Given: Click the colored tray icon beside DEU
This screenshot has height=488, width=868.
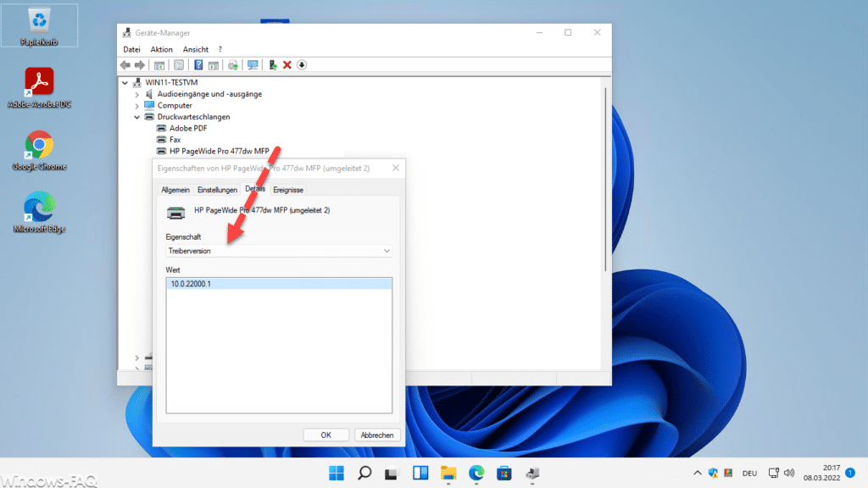Looking at the screenshot, I should click(x=728, y=473).
